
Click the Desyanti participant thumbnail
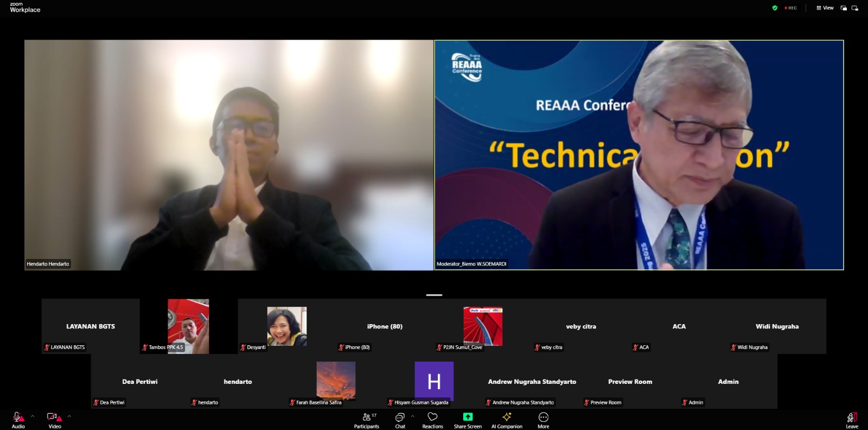pyautogui.click(x=286, y=326)
